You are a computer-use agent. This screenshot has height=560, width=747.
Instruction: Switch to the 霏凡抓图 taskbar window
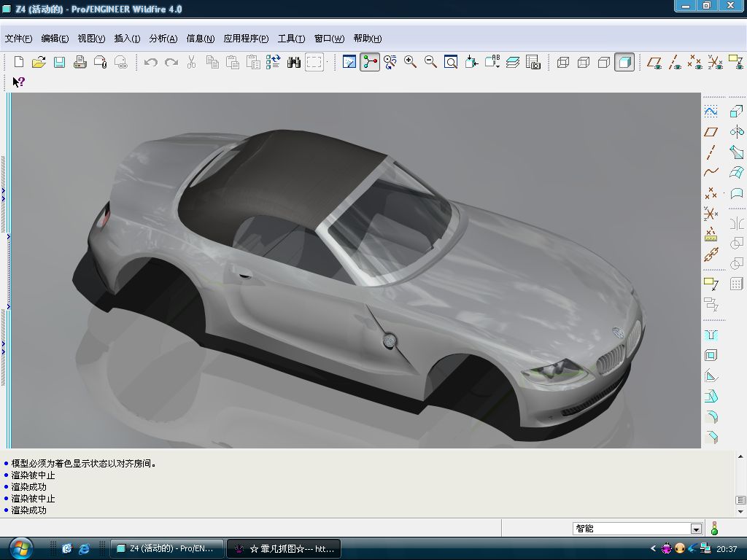point(284,548)
